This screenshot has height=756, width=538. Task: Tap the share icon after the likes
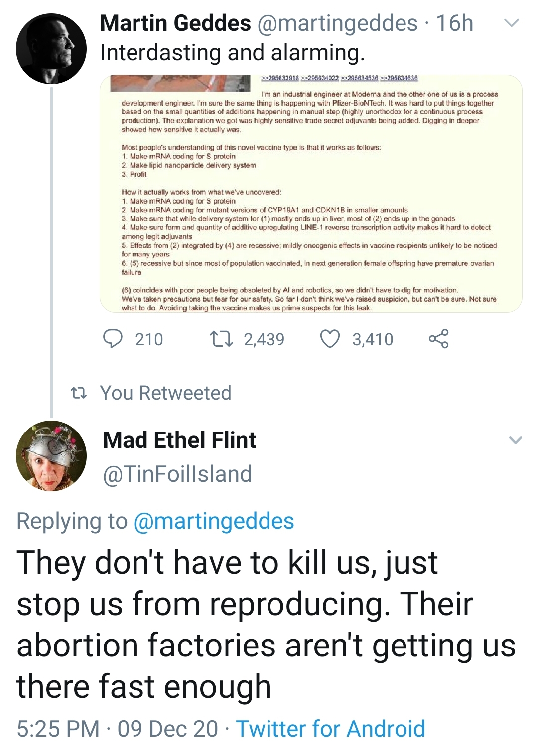click(438, 339)
